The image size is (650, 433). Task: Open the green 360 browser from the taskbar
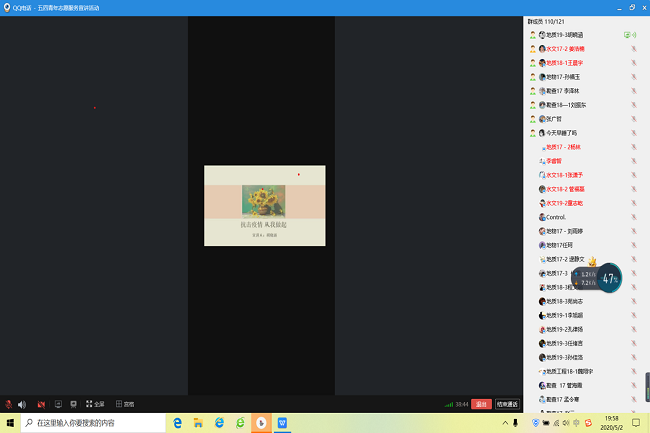(x=240, y=423)
